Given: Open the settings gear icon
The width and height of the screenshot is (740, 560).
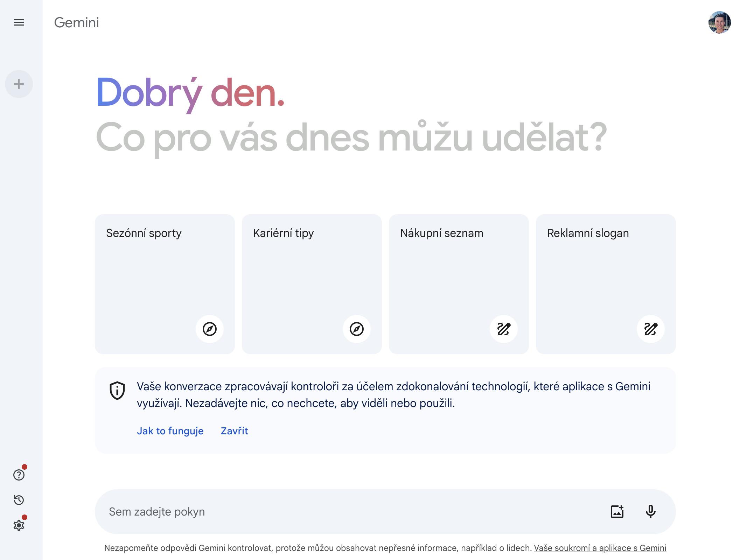Looking at the screenshot, I should [19, 525].
